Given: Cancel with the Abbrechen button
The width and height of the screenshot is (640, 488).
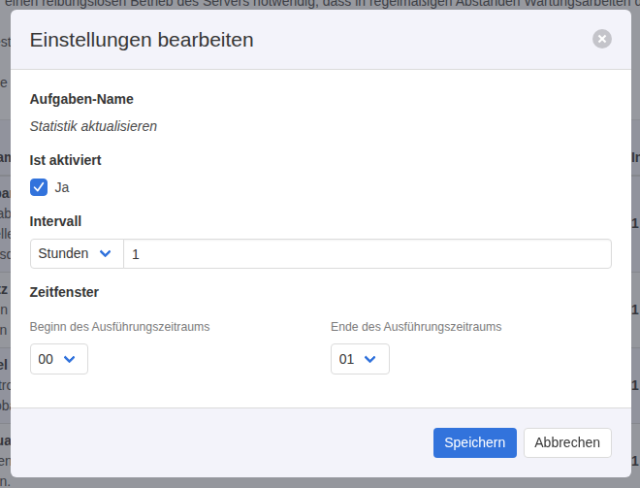Looking at the screenshot, I should pos(567,443).
